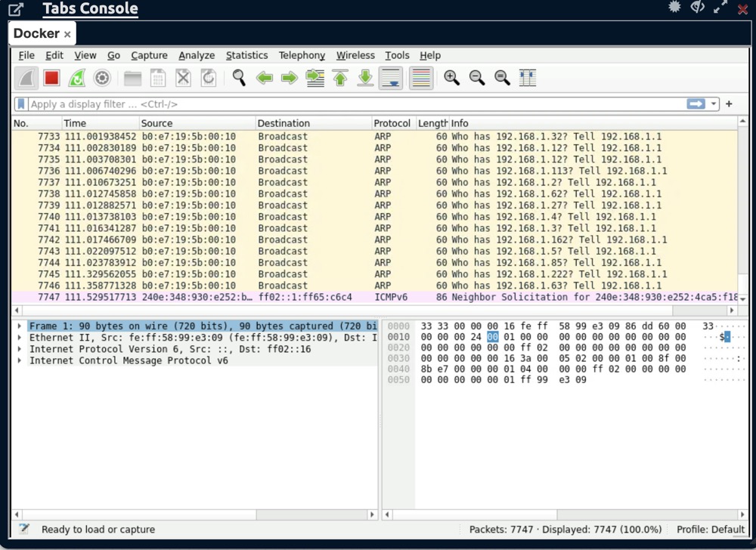This screenshot has width=756, height=550.
Task: Click the display filter bookmark icon
Action: [x=20, y=104]
